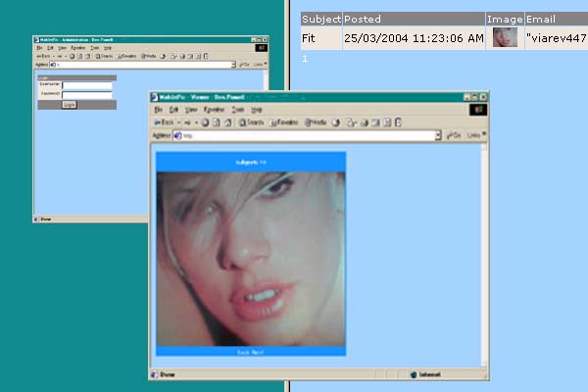Image resolution: width=588 pixels, height=392 pixels.
Task: Click Back button in Viewer window
Action: tap(164, 122)
